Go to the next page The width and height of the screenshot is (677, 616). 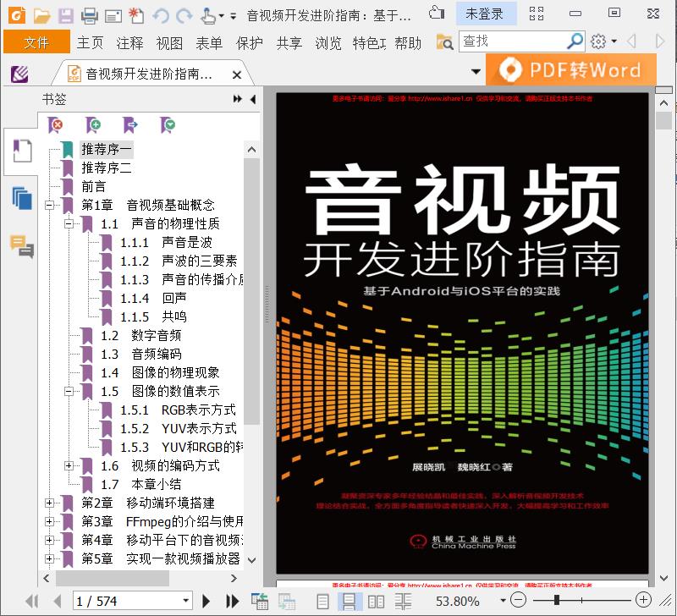[206, 601]
